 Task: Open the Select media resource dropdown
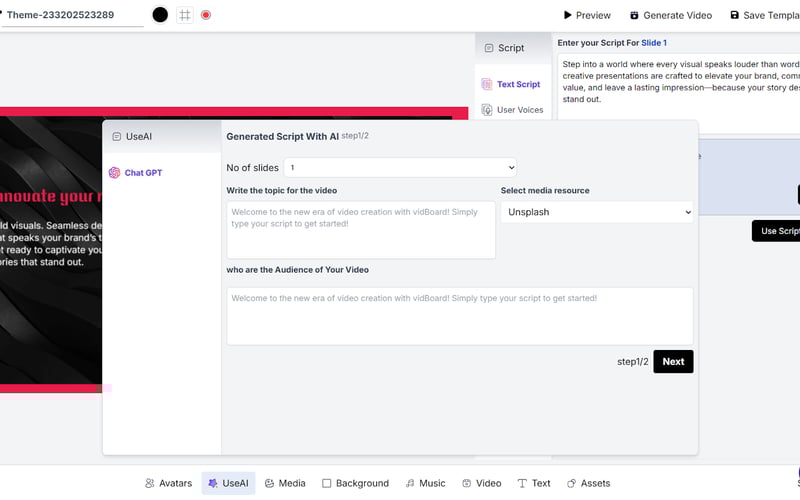[x=597, y=212]
